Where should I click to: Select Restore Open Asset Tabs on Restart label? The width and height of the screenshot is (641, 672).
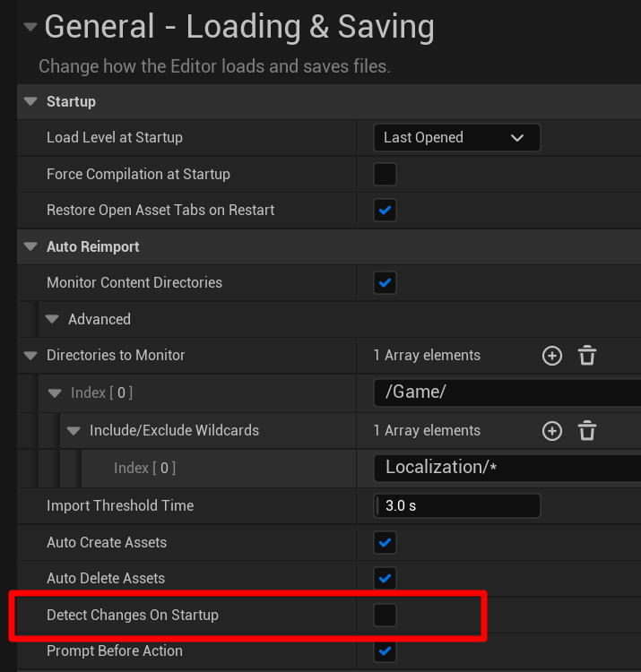(x=160, y=210)
